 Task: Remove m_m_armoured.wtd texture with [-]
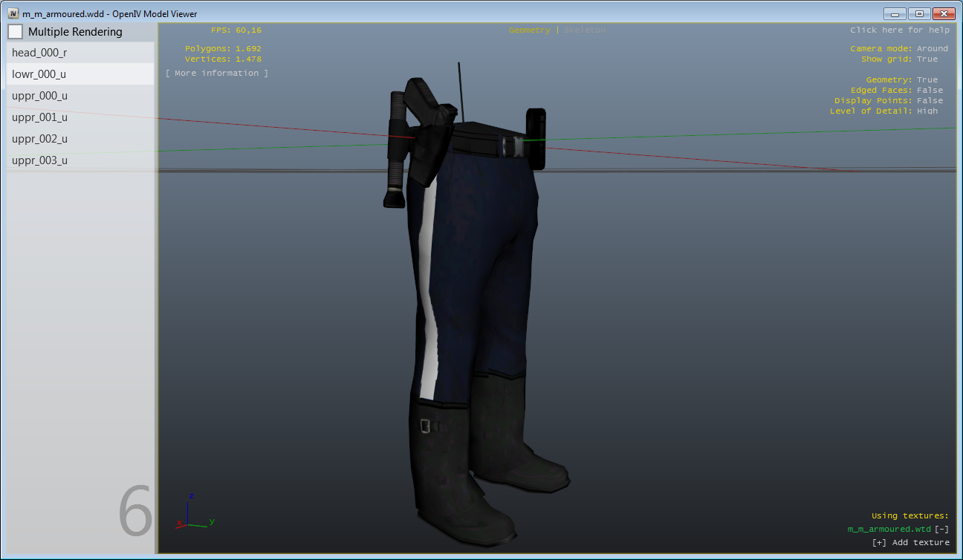[941, 529]
